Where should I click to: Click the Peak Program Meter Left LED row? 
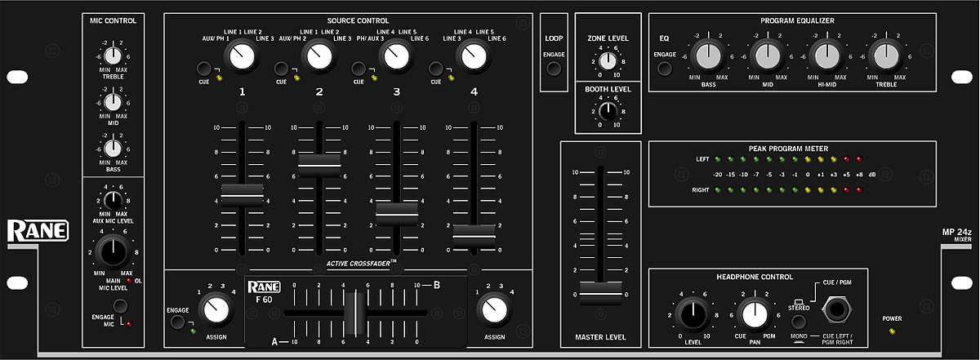789,159
